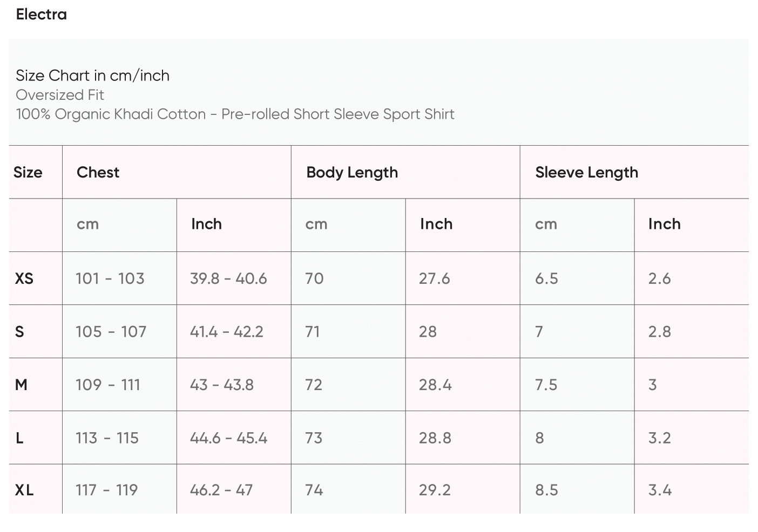Click the 100% Organic Khadi Cotton description
This screenshot has width=758, height=532.
[235, 114]
